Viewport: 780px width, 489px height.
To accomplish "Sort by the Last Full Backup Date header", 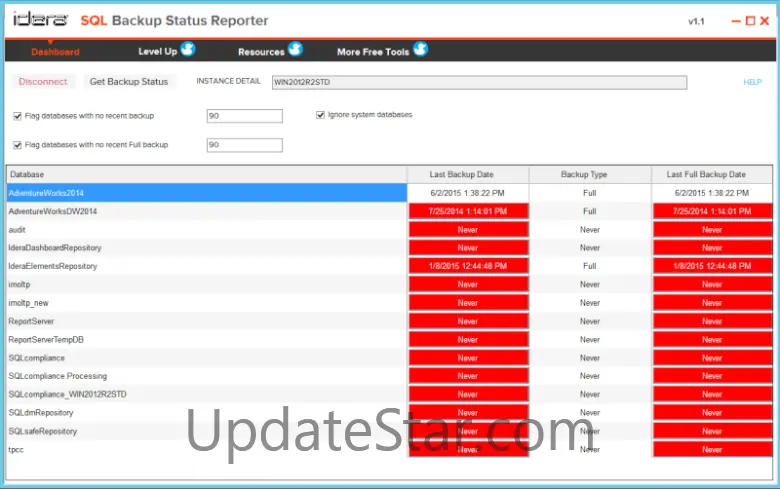I will pyautogui.click(x=712, y=175).
